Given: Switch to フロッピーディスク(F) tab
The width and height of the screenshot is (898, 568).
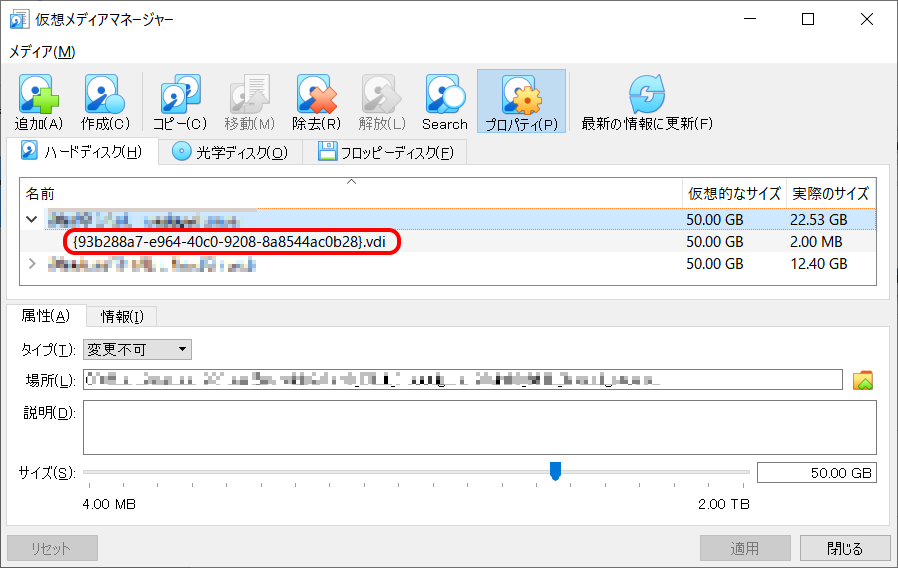Looking at the screenshot, I should pos(385,152).
